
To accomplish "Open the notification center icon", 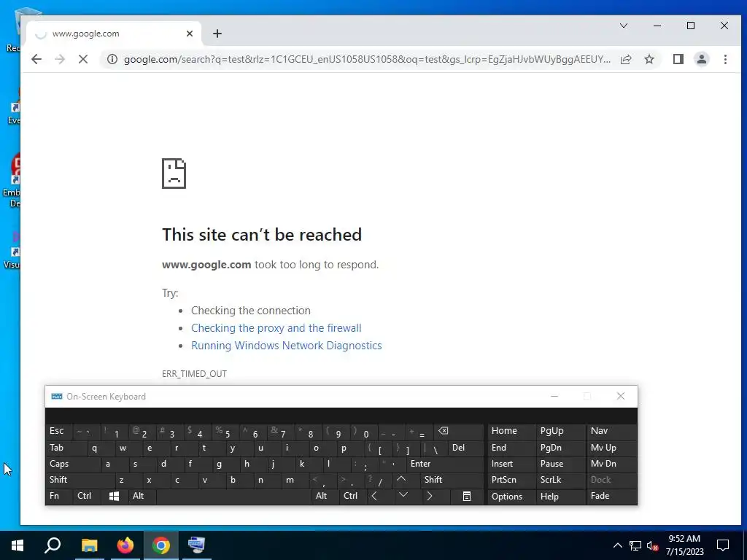I will [723, 545].
